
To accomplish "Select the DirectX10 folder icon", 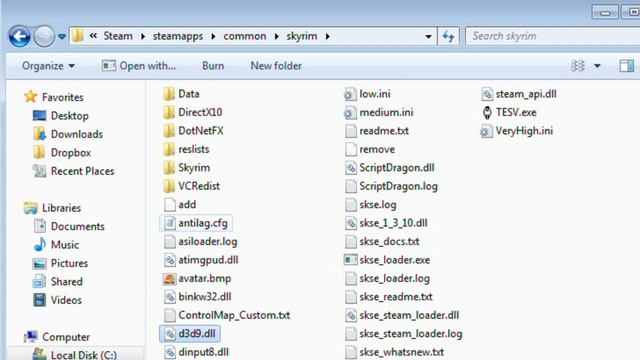I will [x=169, y=112].
